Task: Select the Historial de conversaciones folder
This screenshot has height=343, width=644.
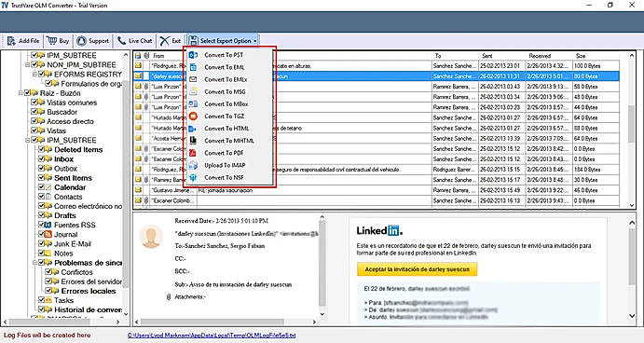Action: pos(88,309)
